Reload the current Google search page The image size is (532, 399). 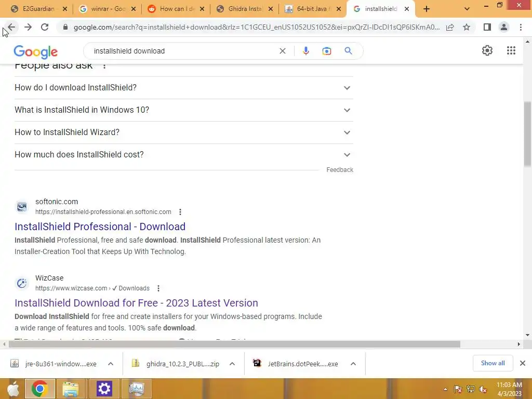(x=45, y=27)
